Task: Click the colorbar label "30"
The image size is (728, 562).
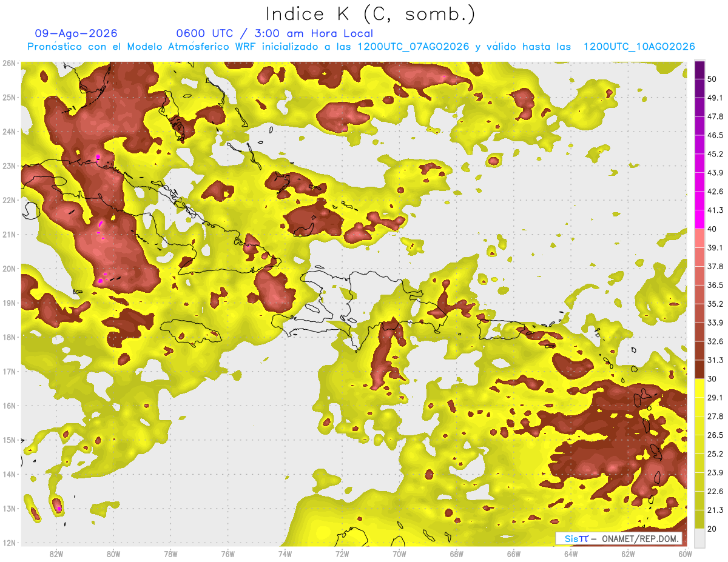Action: 712,379
